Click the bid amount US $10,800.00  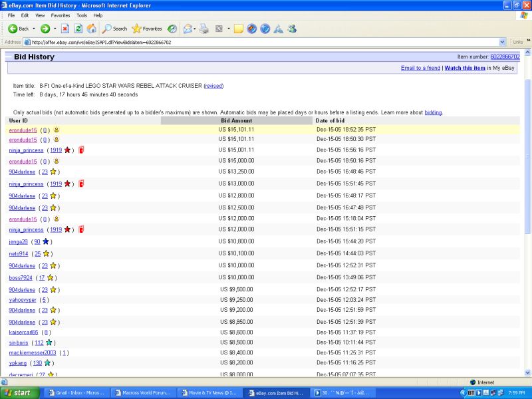click(x=237, y=241)
